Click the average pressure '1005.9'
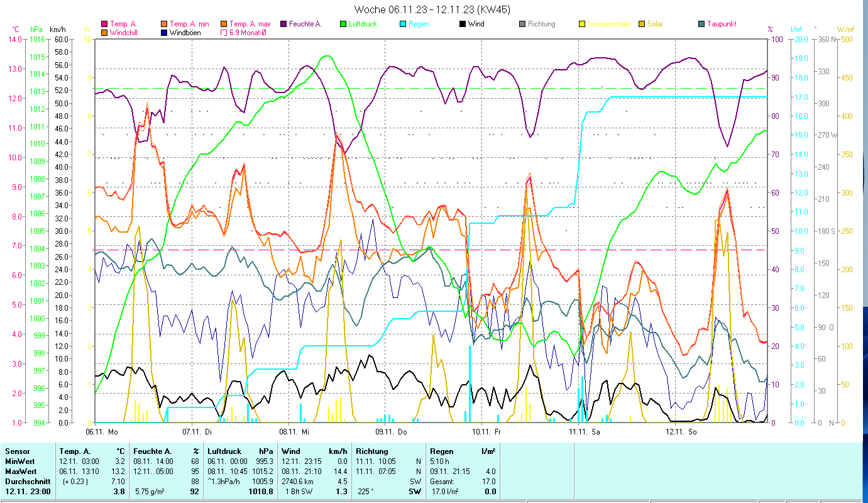Viewport: 868px width, 503px height. pos(261,481)
